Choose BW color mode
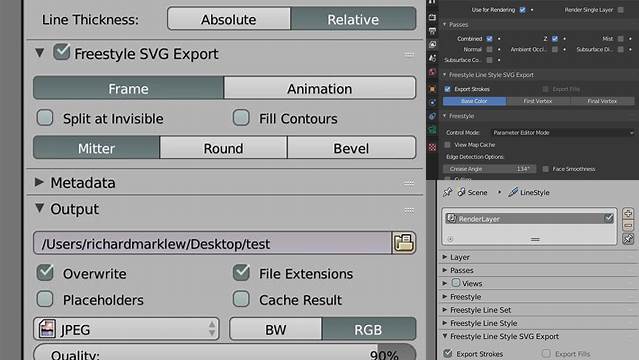 pos(275,329)
